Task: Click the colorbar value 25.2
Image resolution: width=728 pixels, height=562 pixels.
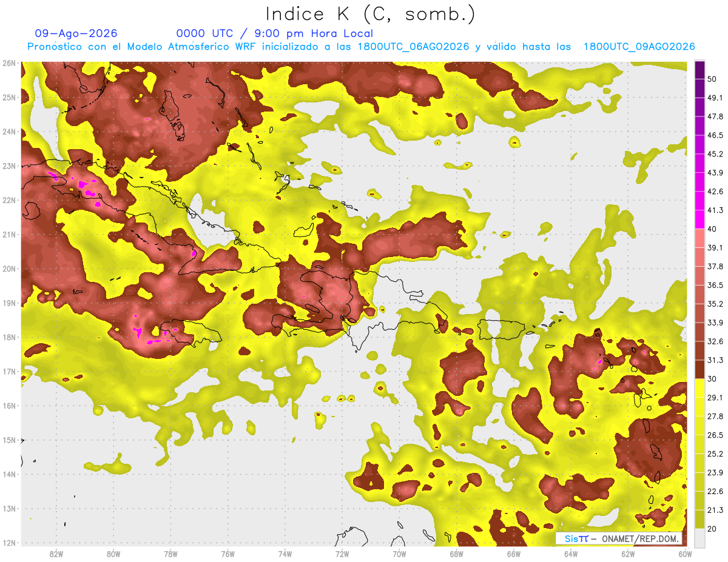Action: point(715,454)
